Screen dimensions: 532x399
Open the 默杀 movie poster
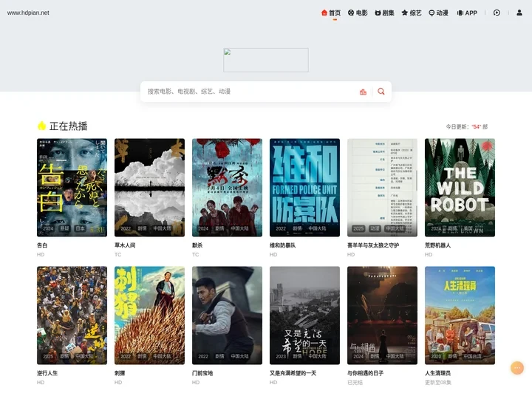point(227,187)
